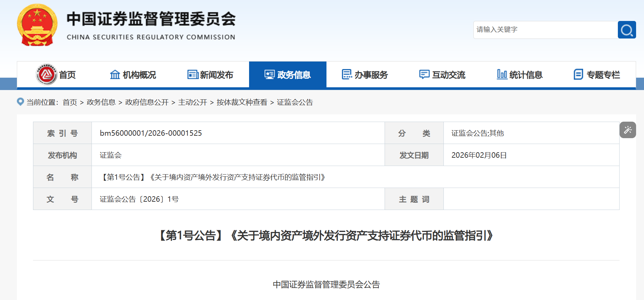Focus the 请输入关键字 search field
This screenshot has width=644, height=300.
(546, 30)
